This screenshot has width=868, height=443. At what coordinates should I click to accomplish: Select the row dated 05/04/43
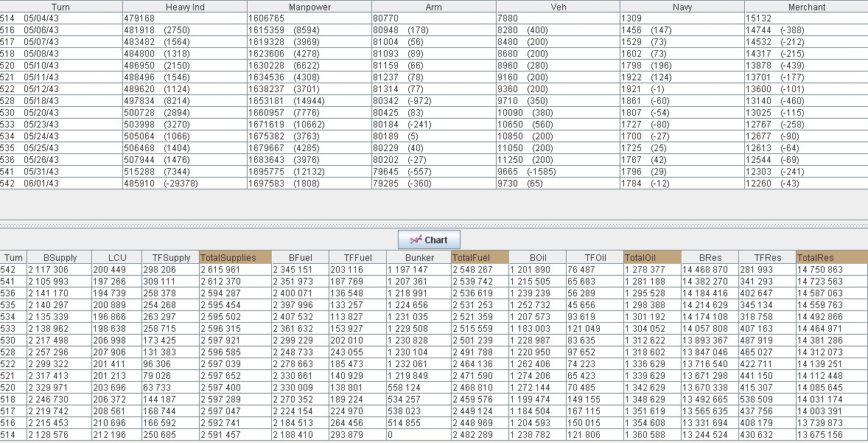coord(434,18)
